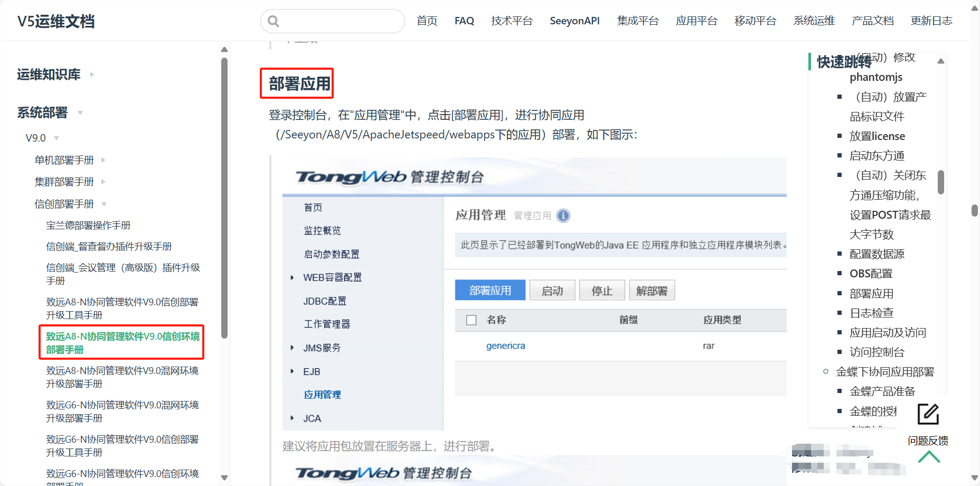Click the back-to-top chevron arrow
The width and height of the screenshot is (980, 486).
pyautogui.click(x=929, y=456)
